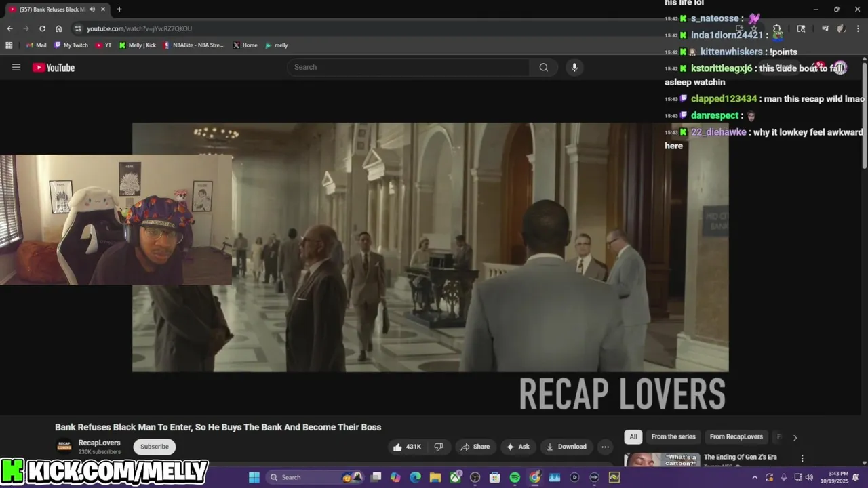The image size is (868, 488).
Task: Expand more filter chips with right chevron
Action: (x=795, y=437)
